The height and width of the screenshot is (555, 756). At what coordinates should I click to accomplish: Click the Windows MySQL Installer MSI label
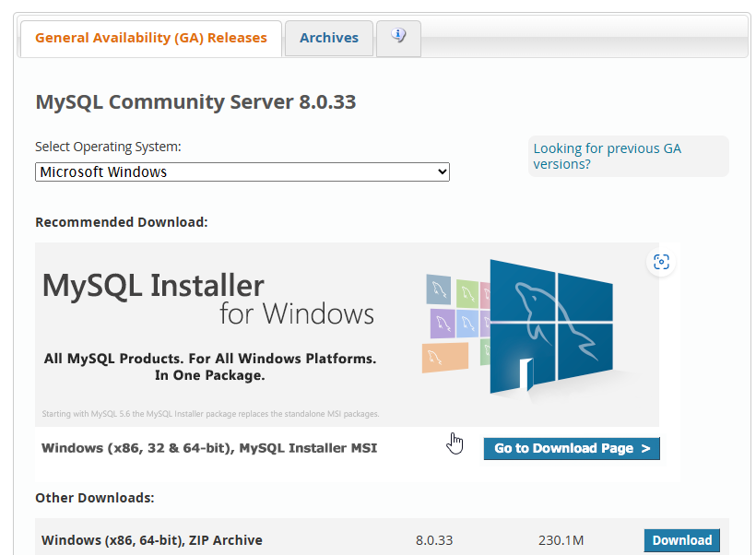[209, 448]
